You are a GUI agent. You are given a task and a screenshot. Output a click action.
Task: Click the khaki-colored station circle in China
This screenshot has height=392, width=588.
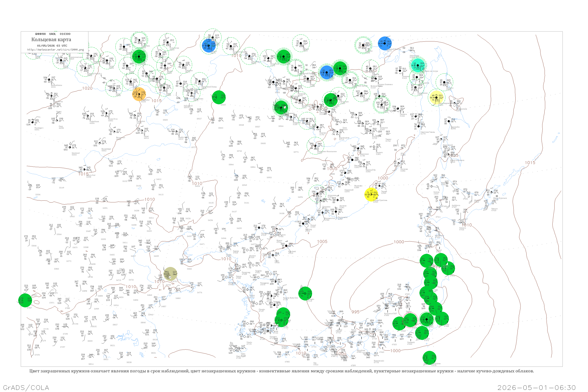pos(171,274)
